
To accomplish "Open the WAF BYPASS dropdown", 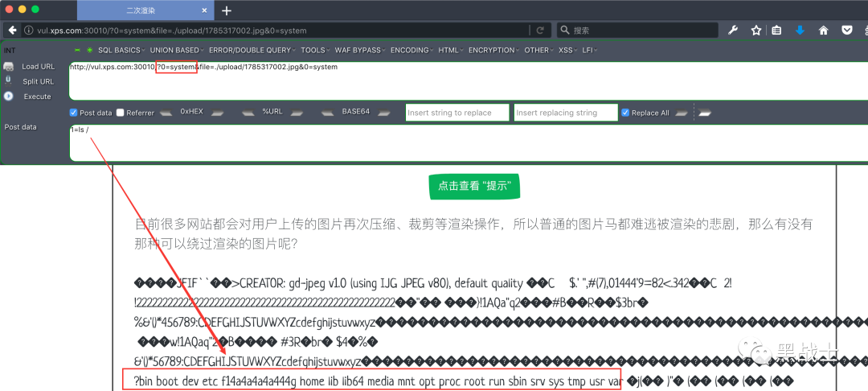I will [x=360, y=50].
